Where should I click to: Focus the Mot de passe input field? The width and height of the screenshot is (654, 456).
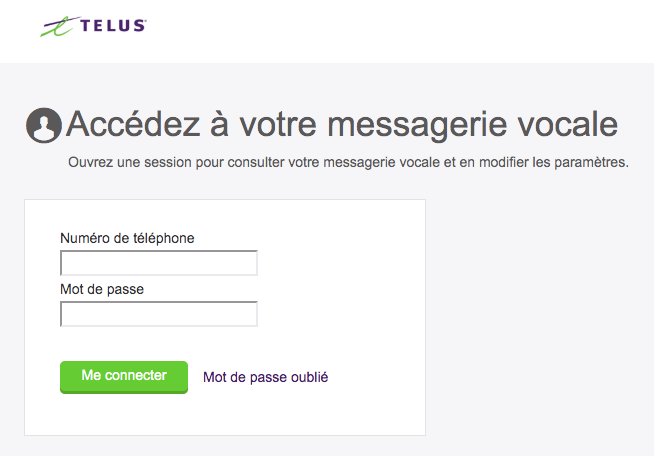159,314
